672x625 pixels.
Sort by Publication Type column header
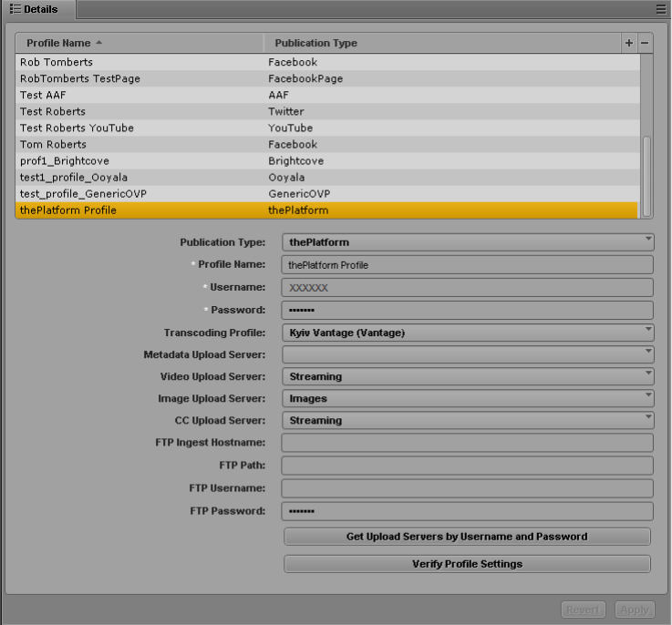click(x=442, y=43)
